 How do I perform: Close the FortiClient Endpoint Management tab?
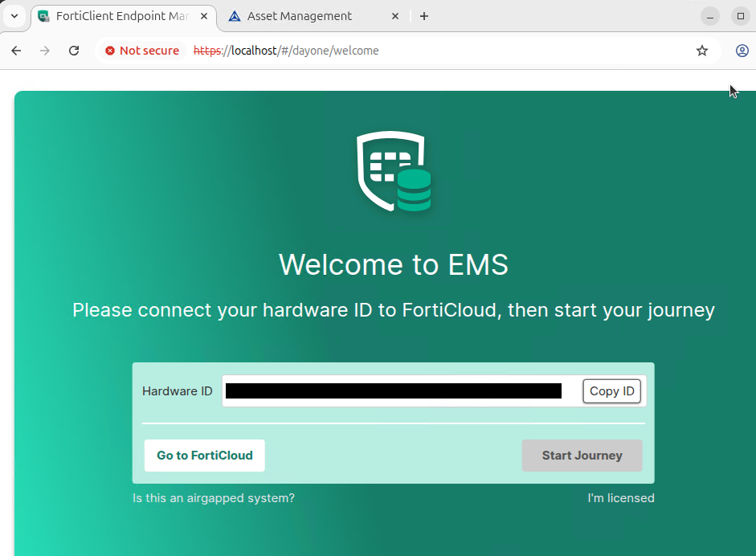[x=204, y=16]
